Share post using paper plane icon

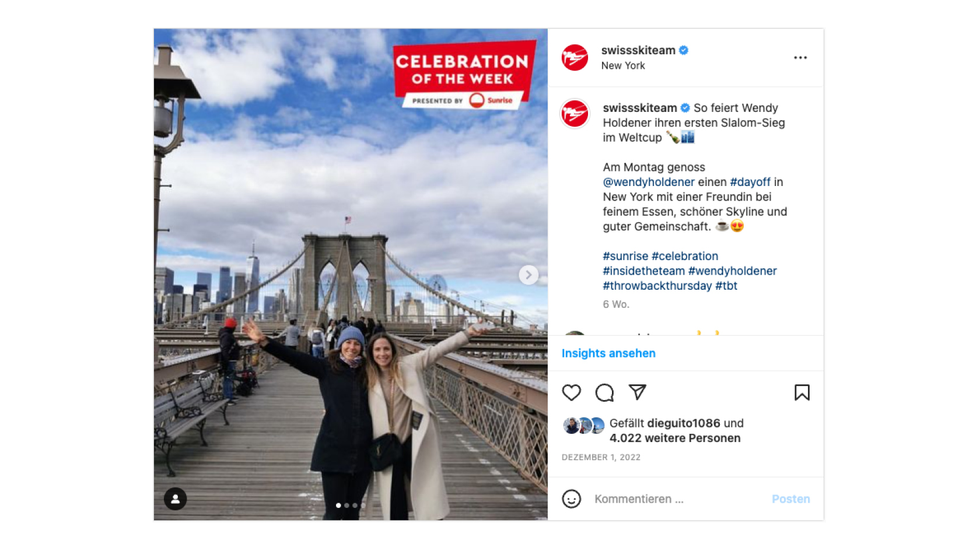coord(637,392)
